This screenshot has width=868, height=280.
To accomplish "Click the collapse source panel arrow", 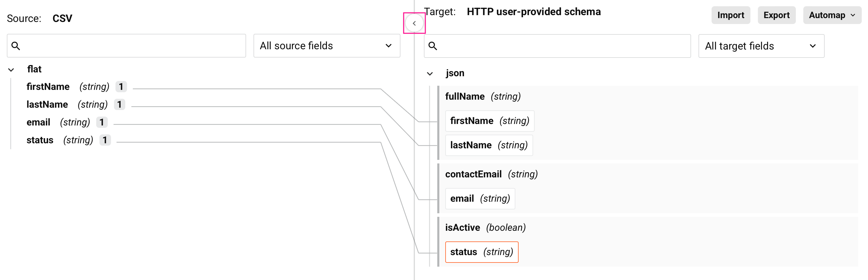I will point(414,23).
